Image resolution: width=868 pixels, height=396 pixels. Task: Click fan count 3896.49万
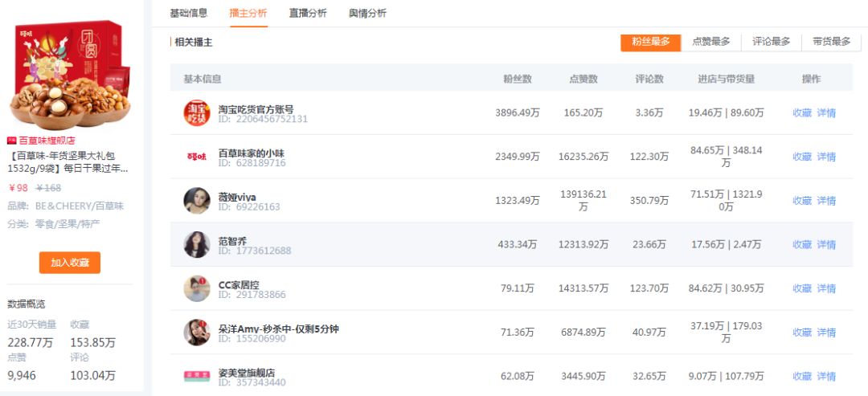pos(518,112)
